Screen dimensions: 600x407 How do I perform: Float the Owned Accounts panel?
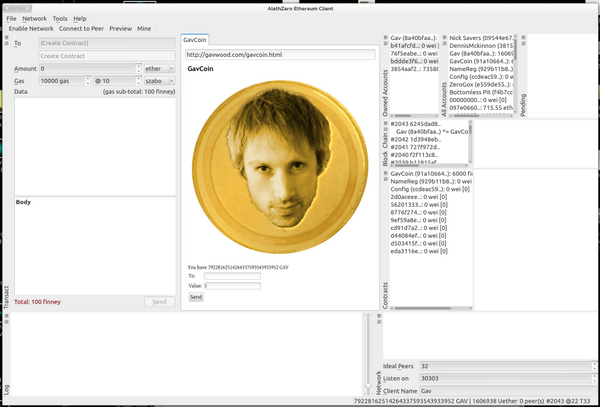385,43
